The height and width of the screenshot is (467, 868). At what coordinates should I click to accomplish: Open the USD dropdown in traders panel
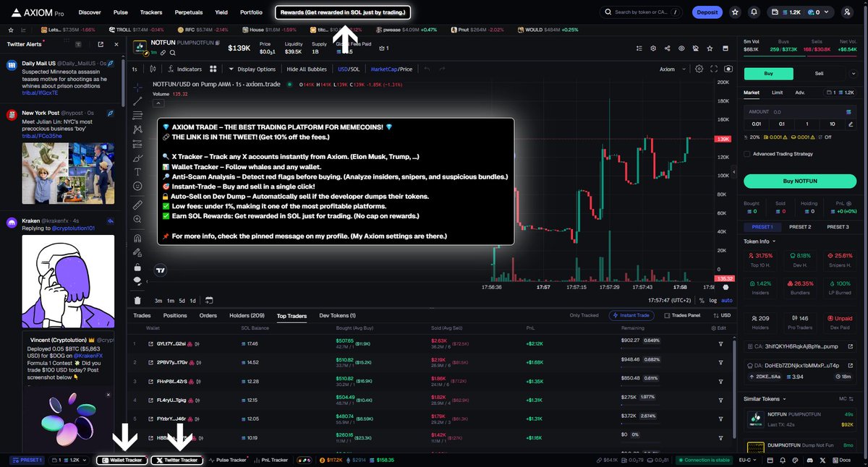723,315
